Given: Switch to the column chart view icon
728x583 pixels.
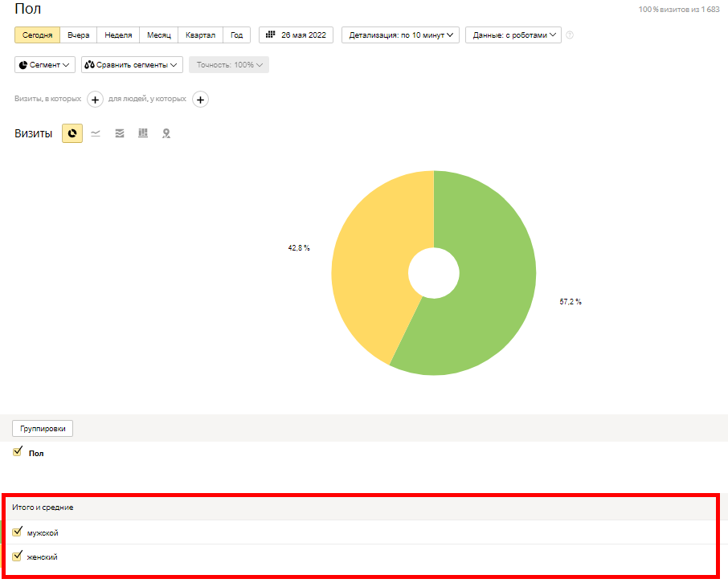Looking at the screenshot, I should click(143, 133).
